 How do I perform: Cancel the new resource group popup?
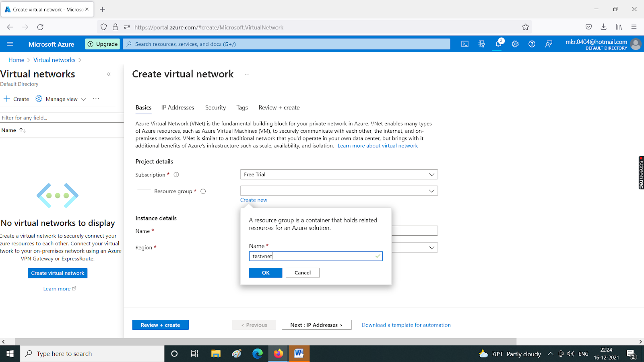click(303, 273)
